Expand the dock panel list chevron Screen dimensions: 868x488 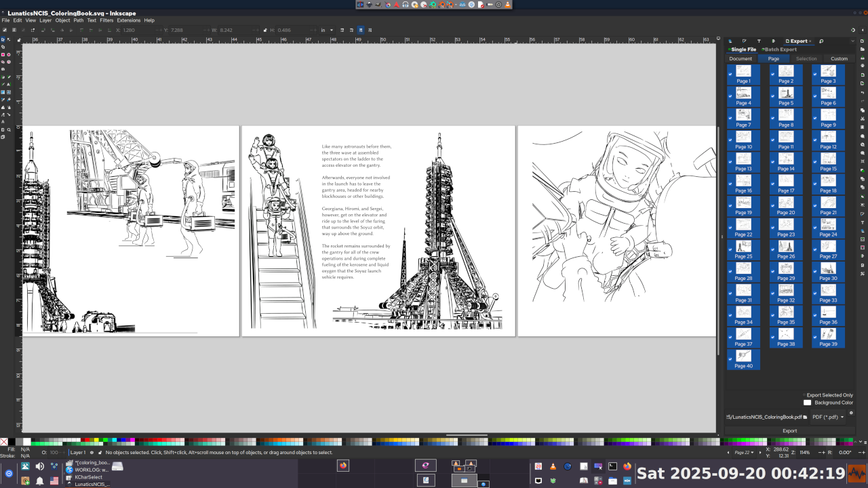pos(853,41)
